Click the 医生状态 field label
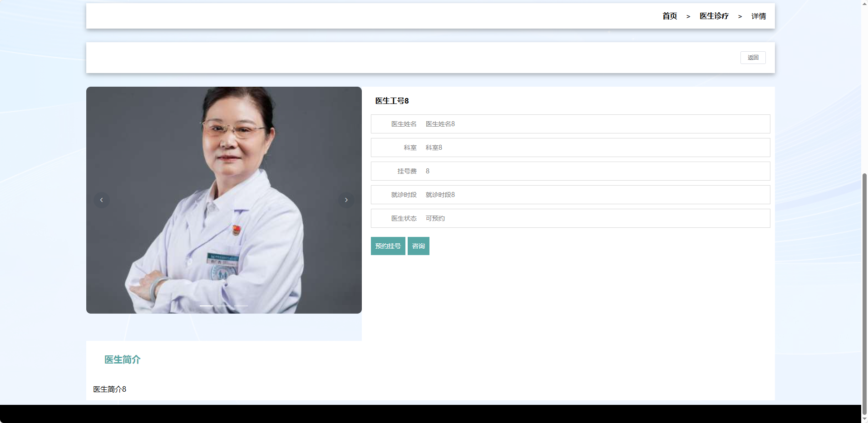The image size is (868, 423). point(404,218)
